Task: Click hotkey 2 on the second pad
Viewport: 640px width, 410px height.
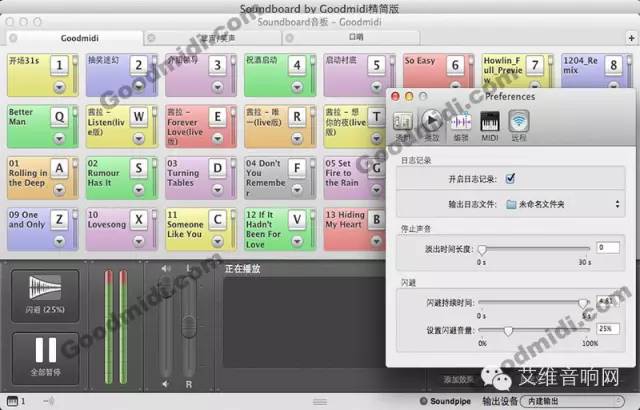Action: click(139, 65)
